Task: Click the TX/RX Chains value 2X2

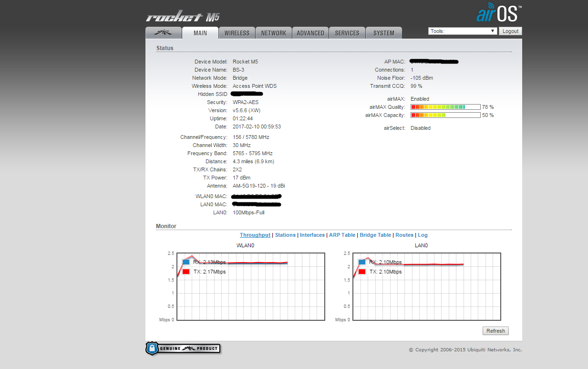Action: [237, 169]
